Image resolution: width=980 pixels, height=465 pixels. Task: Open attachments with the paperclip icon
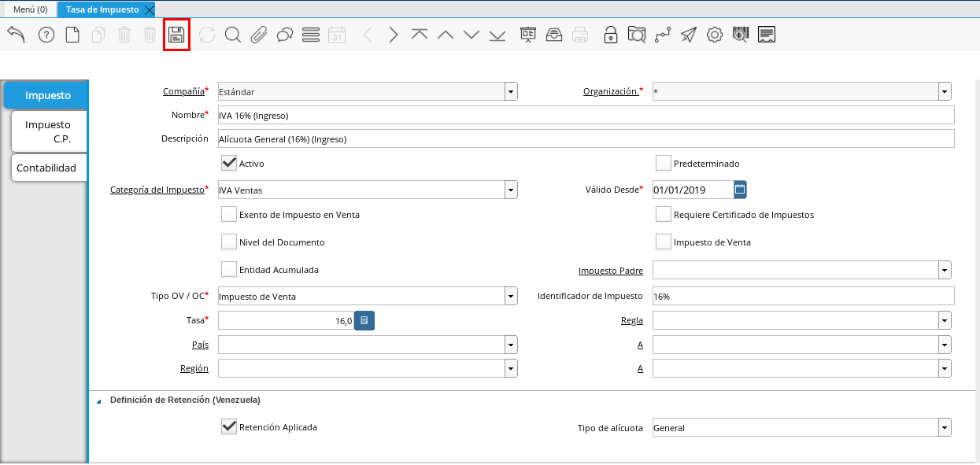[x=259, y=35]
